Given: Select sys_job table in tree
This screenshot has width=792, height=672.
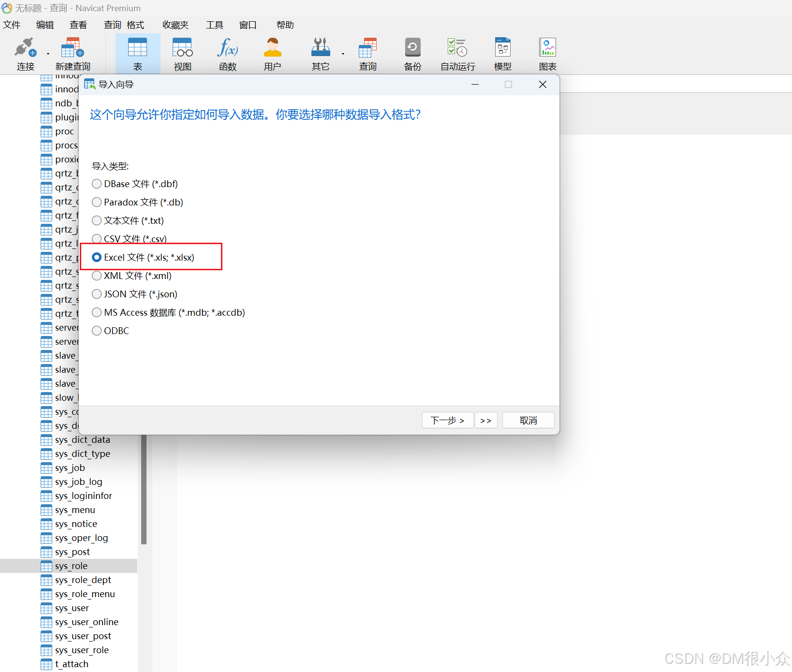Looking at the screenshot, I should click(70, 468).
